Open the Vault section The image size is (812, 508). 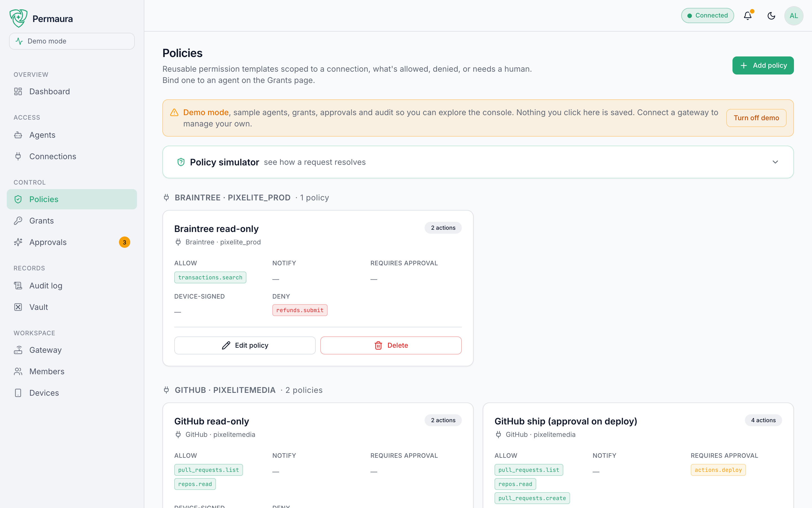click(72, 307)
